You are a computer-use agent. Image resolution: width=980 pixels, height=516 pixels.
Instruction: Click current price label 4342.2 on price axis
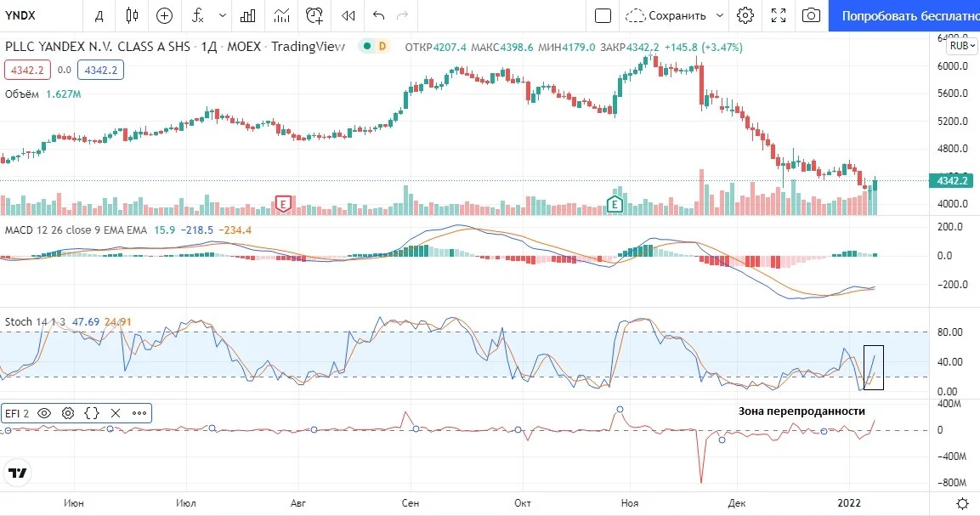952,181
